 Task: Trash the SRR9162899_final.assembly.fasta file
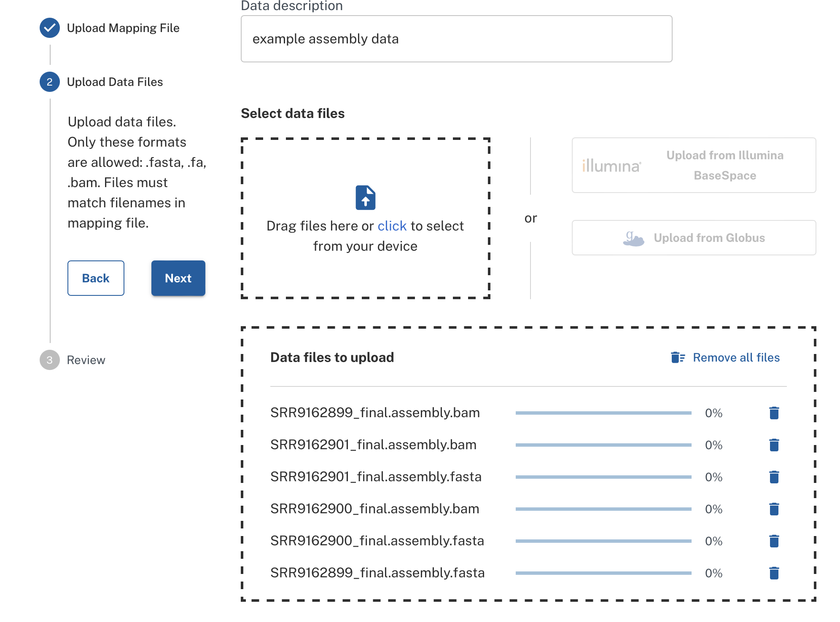(x=774, y=573)
